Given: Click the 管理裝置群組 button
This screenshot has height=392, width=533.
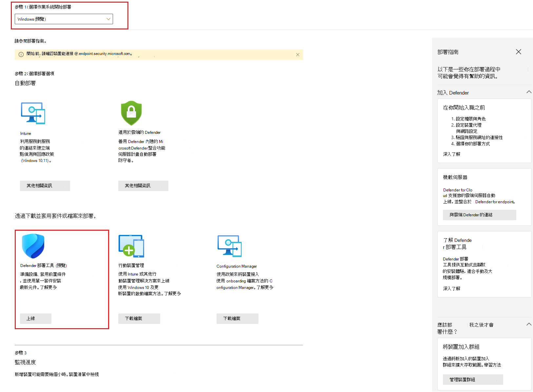Looking at the screenshot, I should tap(473, 380).
